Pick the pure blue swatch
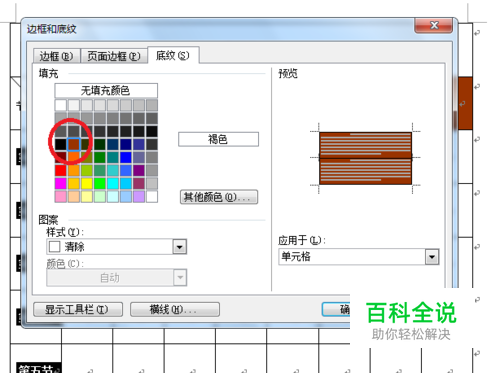 click(x=126, y=157)
